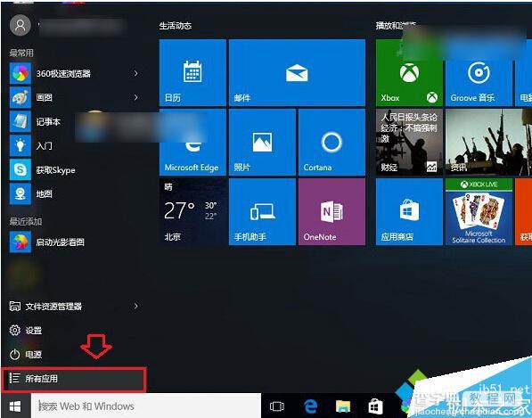The image size is (532, 418).
Task: Open the Microsoft Edge tile
Action: click(x=192, y=143)
